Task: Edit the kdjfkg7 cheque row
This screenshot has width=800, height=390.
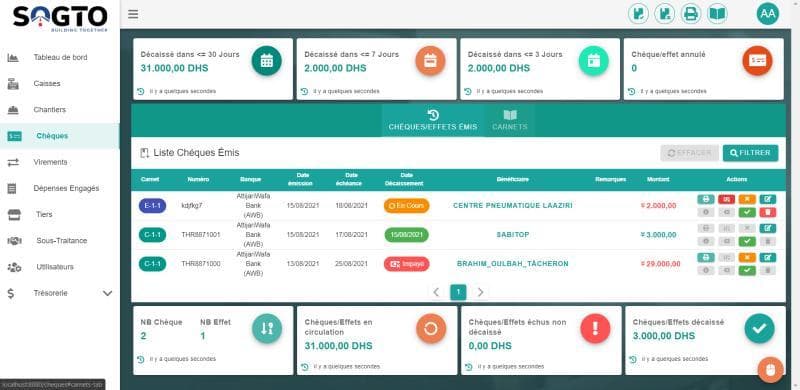Action: click(x=767, y=199)
